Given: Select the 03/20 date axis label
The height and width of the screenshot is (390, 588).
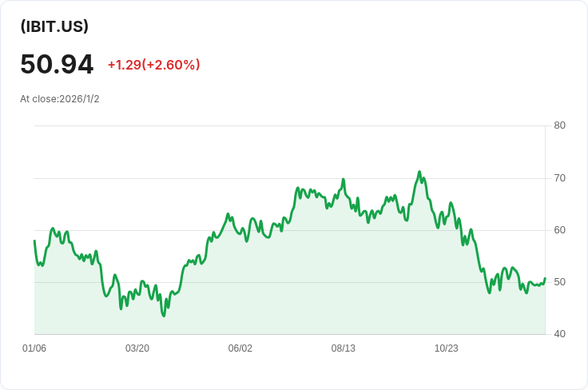Looking at the screenshot, I should [x=137, y=348].
